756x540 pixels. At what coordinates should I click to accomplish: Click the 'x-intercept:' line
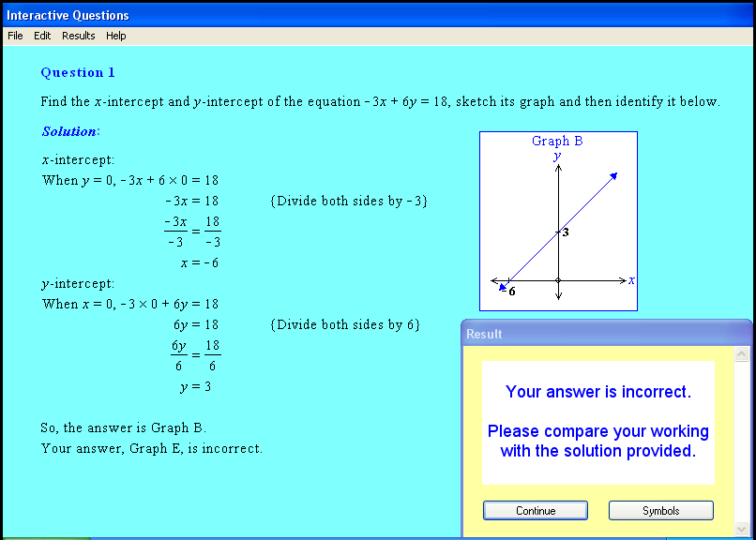click(x=78, y=160)
